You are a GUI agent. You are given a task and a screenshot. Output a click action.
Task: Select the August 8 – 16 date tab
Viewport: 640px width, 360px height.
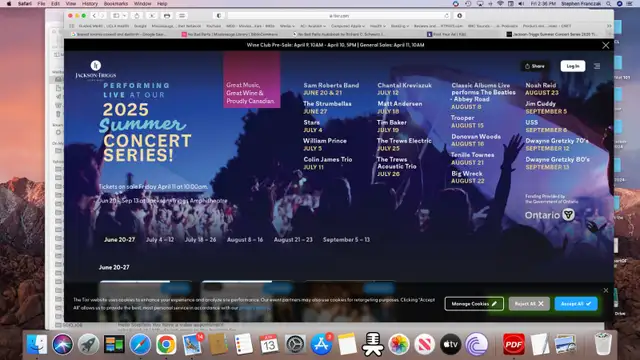coord(245,240)
